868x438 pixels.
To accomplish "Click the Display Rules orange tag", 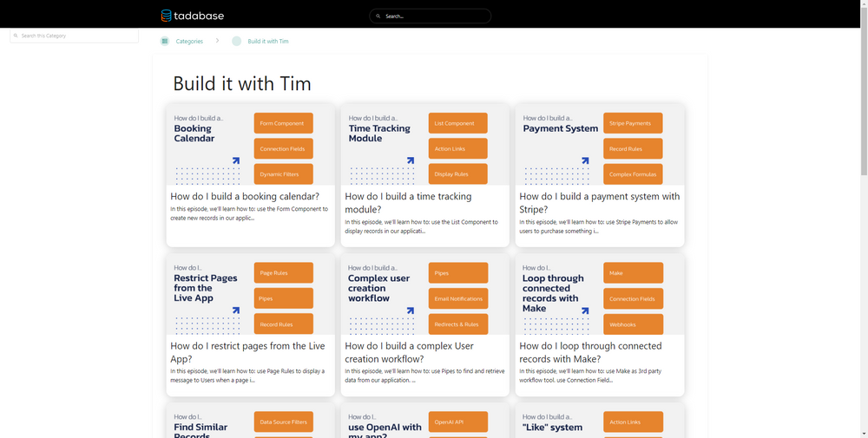I will (x=457, y=174).
